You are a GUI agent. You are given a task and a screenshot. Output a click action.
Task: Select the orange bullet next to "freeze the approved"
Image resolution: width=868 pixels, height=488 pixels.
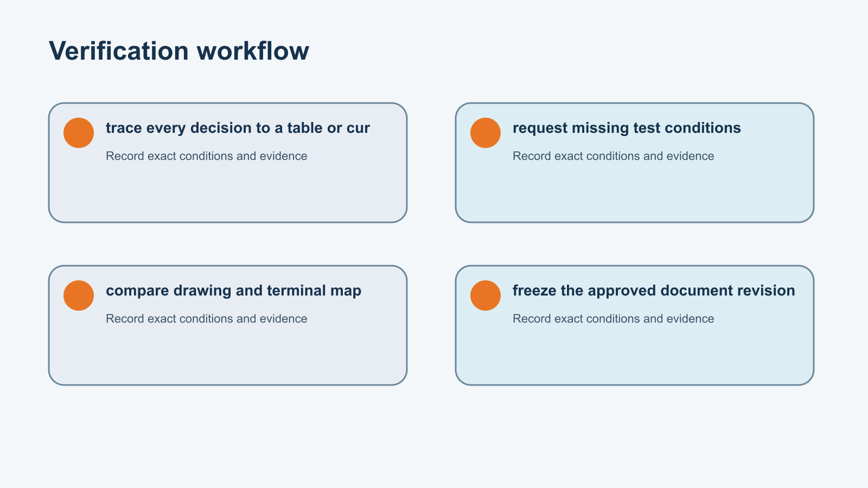point(486,296)
